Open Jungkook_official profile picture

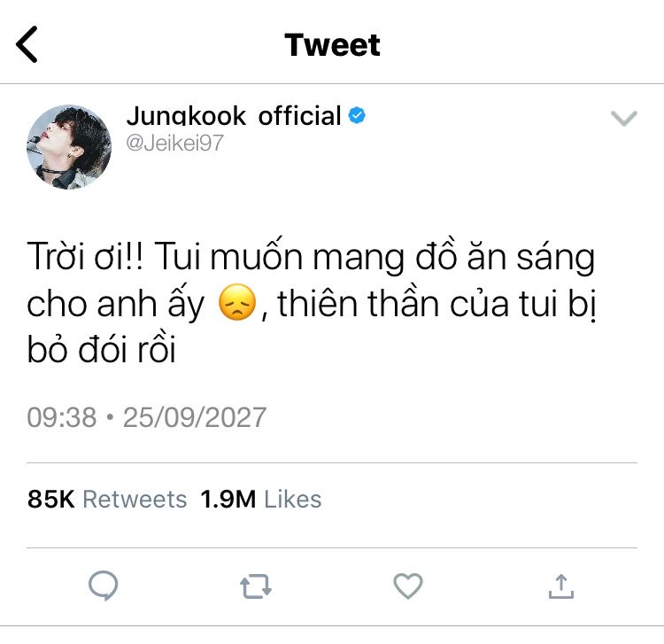(x=69, y=146)
